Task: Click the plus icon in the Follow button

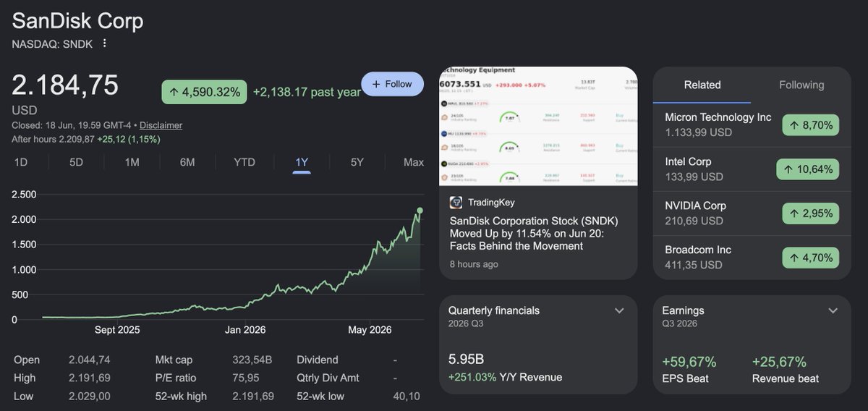Action: click(x=375, y=84)
